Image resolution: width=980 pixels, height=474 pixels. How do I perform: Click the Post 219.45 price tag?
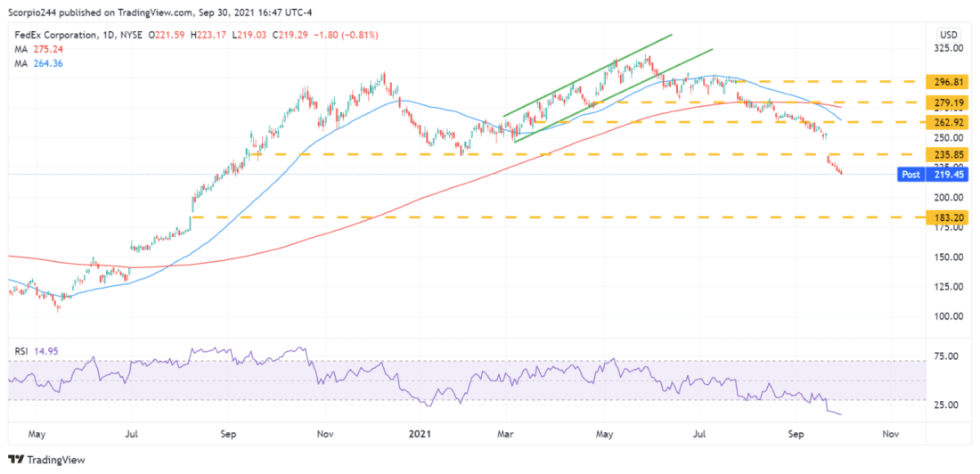(x=931, y=175)
